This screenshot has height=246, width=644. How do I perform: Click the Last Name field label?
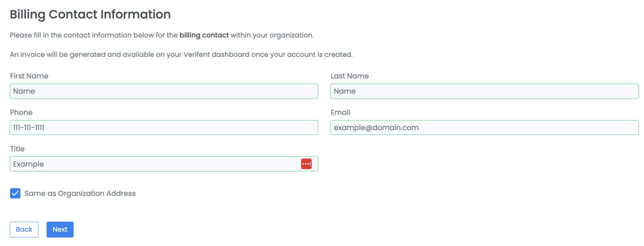tap(349, 76)
